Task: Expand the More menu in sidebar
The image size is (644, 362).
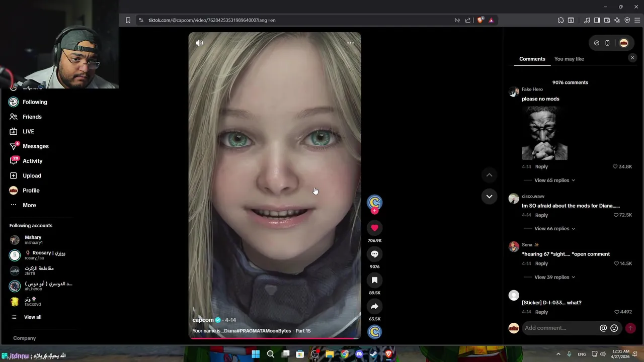Action: point(29,205)
